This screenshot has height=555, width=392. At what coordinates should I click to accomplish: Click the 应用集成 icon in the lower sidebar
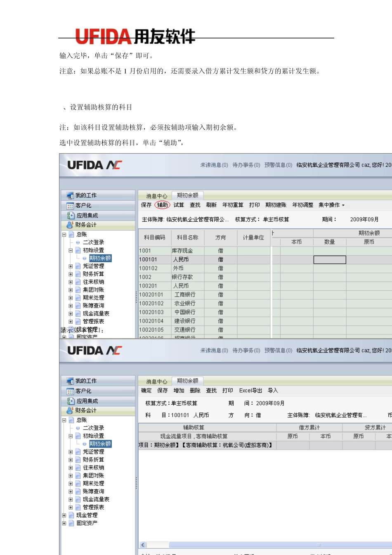click(x=70, y=401)
